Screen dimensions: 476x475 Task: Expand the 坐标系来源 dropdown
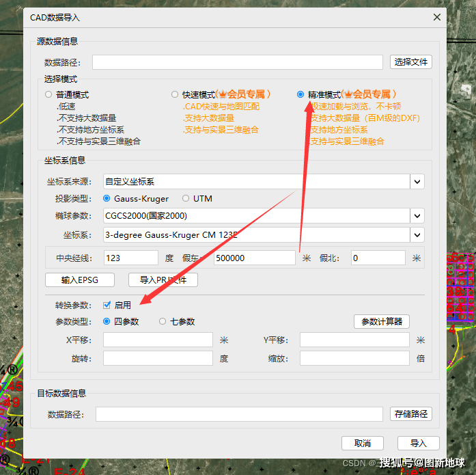(417, 182)
